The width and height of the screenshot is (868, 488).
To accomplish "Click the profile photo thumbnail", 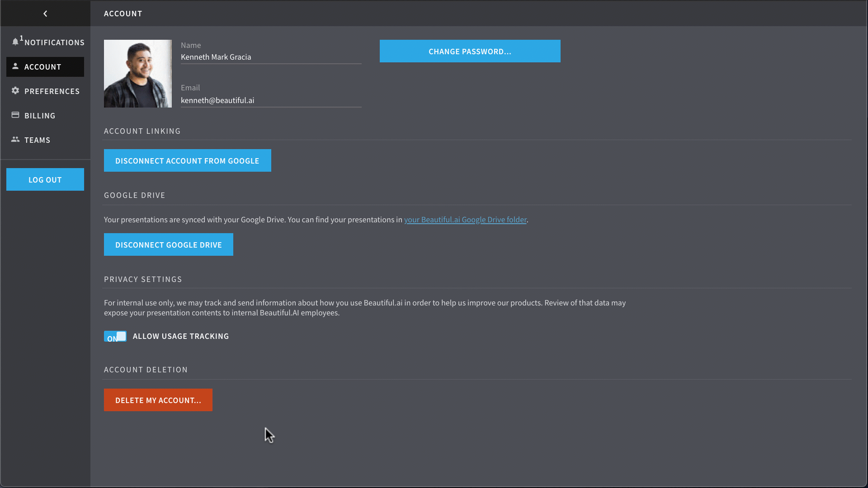I will coord(137,74).
